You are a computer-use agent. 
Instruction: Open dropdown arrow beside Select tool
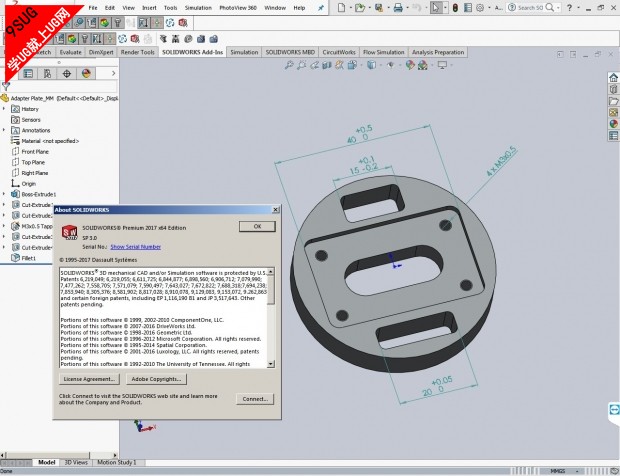(445, 8)
